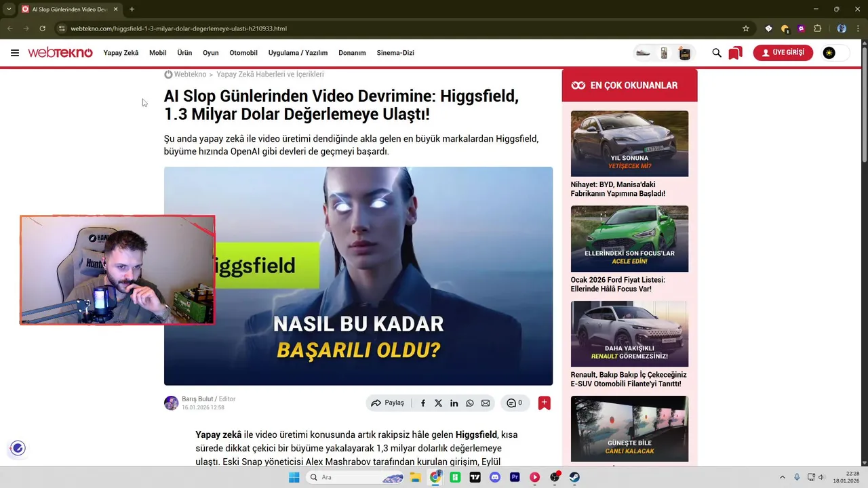This screenshot has height=488, width=868.
Task: Open site search with the magnifier icon
Action: click(717, 53)
